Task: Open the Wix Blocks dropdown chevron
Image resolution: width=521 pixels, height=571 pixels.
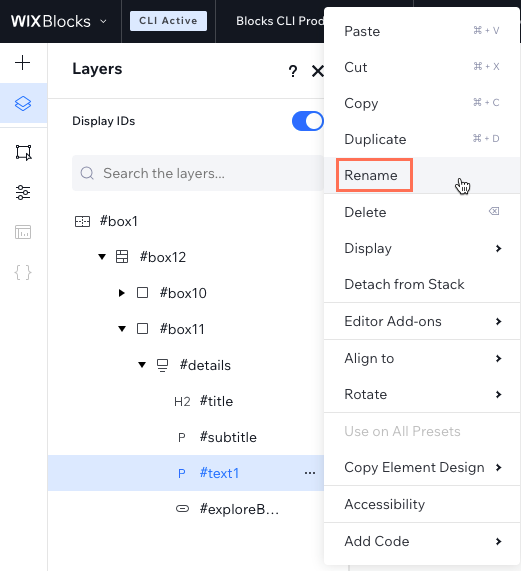Action: (x=103, y=21)
